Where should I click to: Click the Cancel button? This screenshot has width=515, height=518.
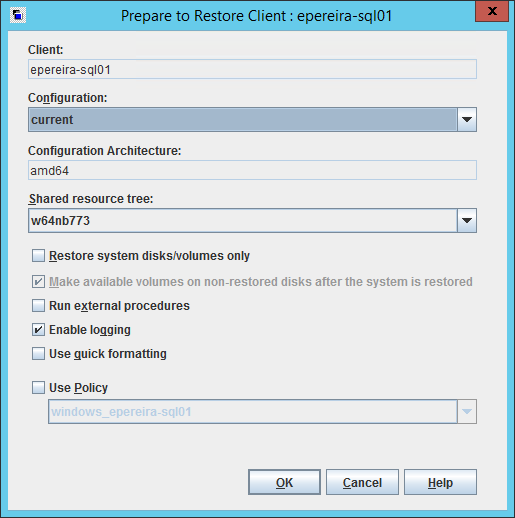[x=362, y=482]
